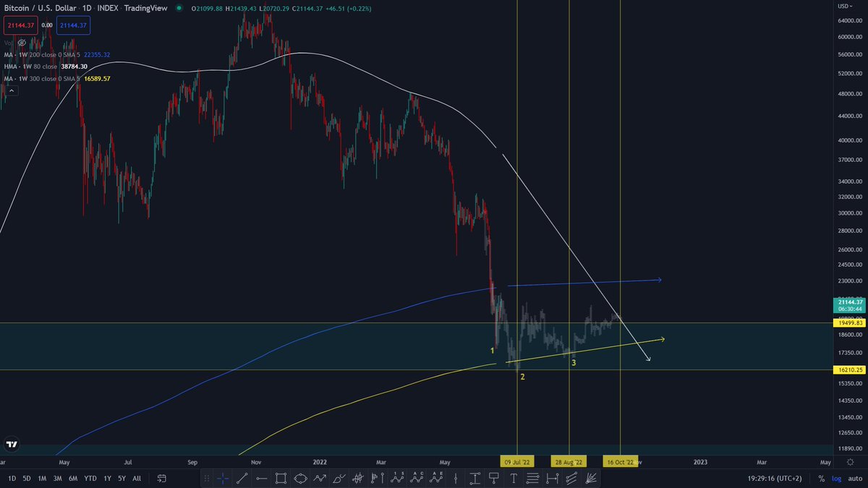Click the 16589.57 MA value
868x488 pixels.
[x=97, y=77]
